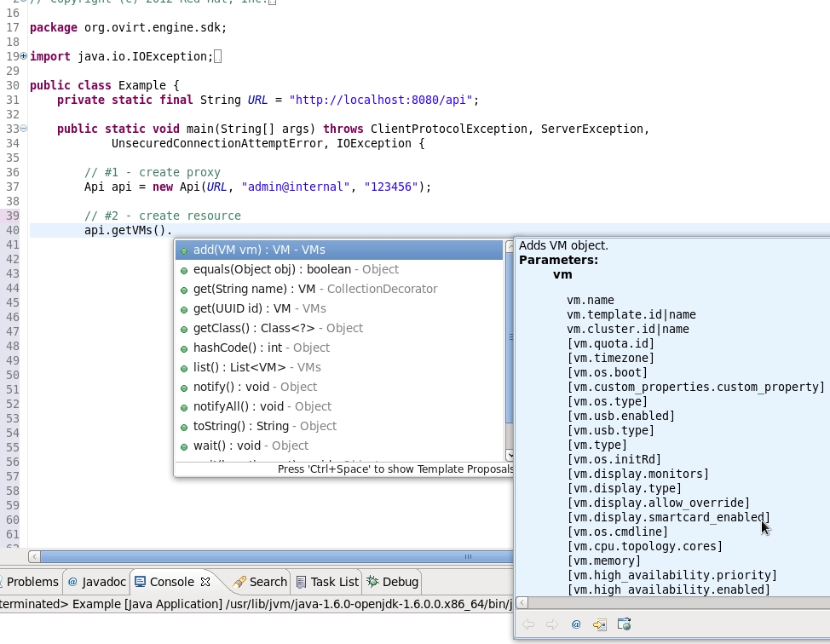Expand the collapsed text marker after IOException import
The width and height of the screenshot is (830, 644).
218,56
